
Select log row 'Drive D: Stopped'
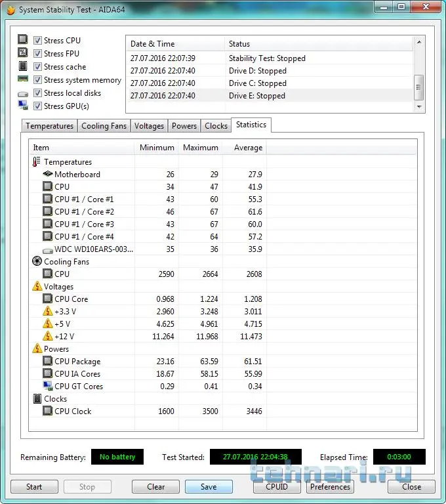(270, 71)
